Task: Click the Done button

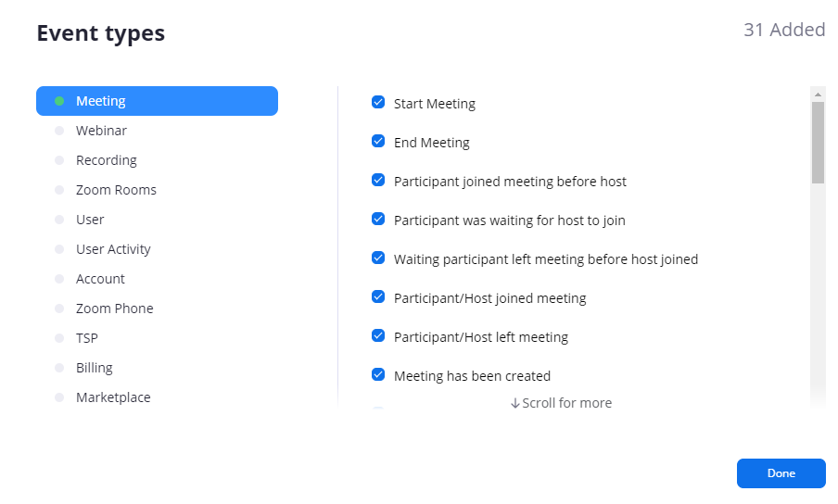Action: 781,473
